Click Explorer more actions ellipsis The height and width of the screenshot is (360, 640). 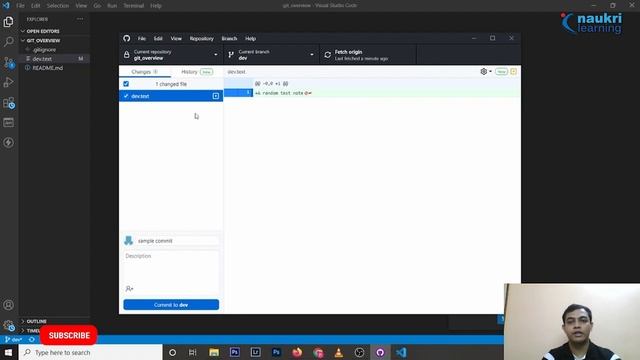[80, 19]
